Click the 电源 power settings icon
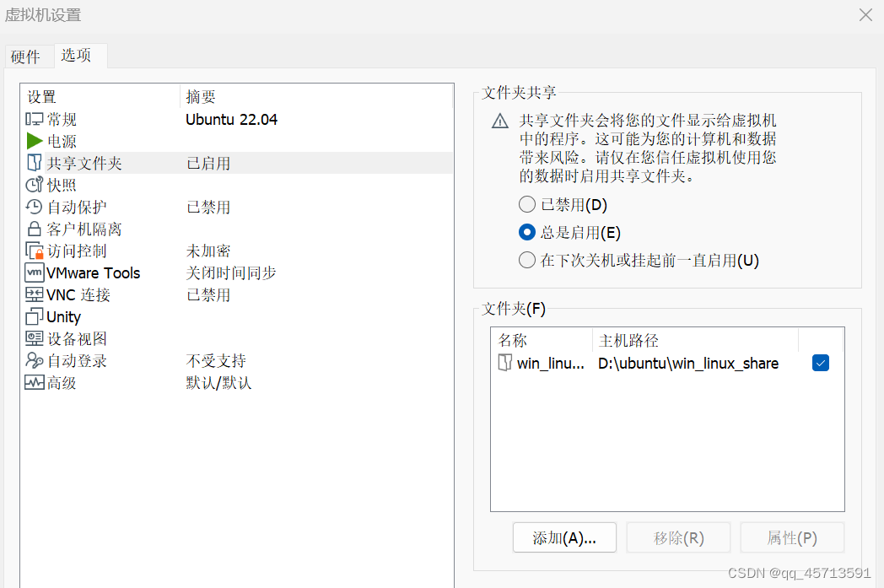Viewport: 884px width, 588px height. click(32, 141)
